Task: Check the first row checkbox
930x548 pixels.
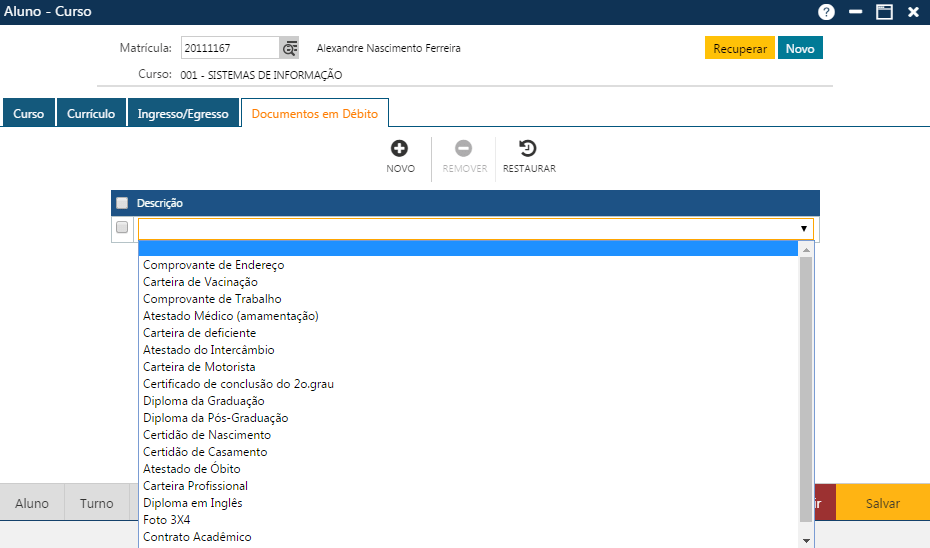Action: click(122, 228)
